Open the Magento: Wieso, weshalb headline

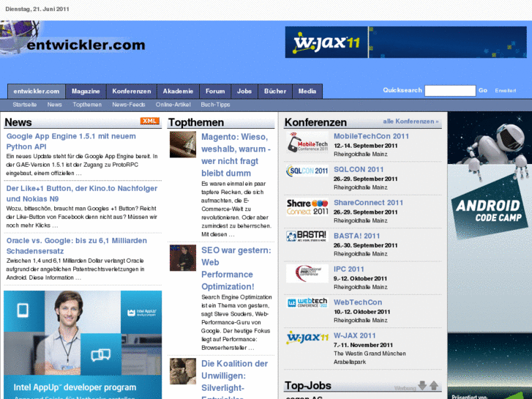point(236,155)
